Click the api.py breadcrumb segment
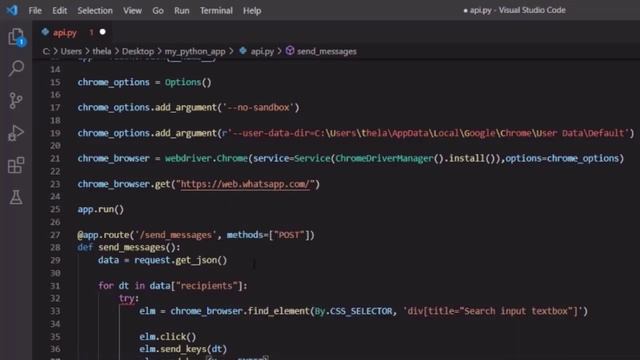 pos(262,51)
